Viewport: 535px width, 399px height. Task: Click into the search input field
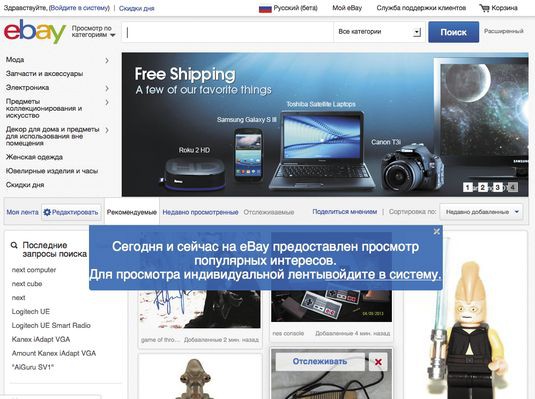pos(227,32)
